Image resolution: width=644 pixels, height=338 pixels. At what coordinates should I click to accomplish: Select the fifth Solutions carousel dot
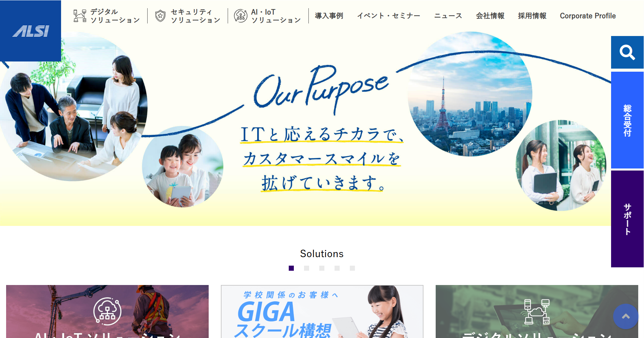coord(352,268)
